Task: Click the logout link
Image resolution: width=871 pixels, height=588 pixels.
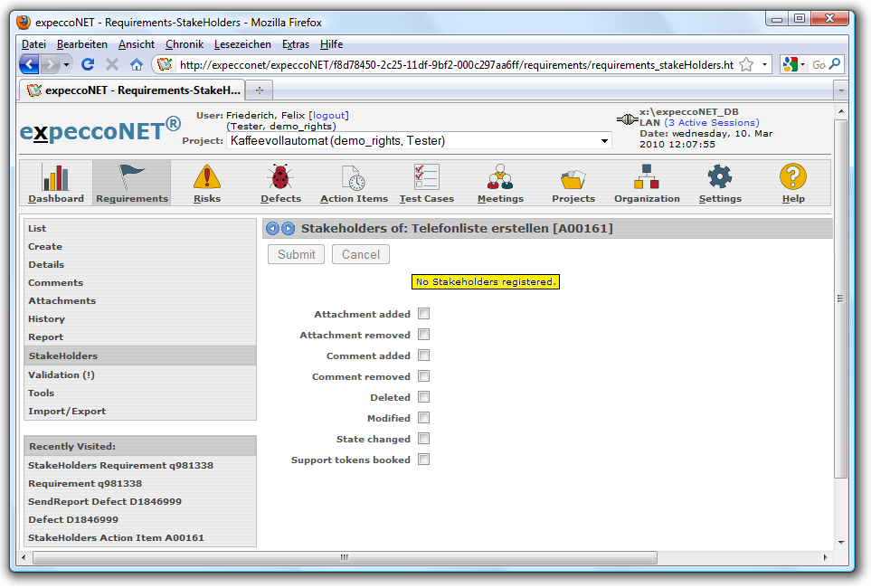Action: pyautogui.click(x=328, y=116)
